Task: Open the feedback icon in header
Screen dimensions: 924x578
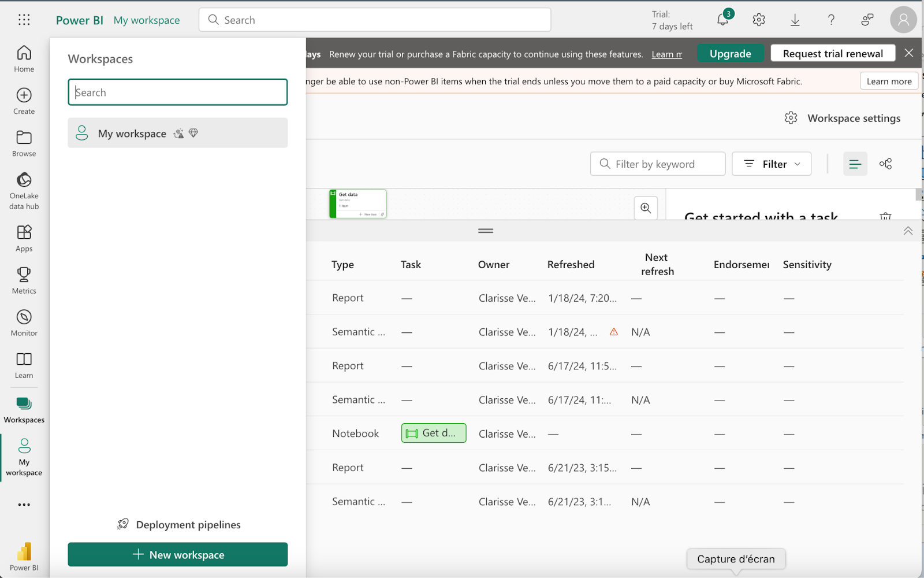Action: pos(867,20)
